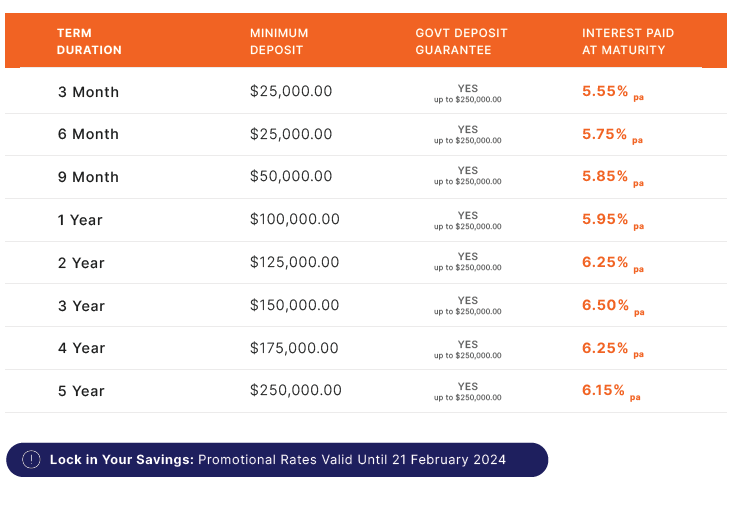Click the $100,000.00 minimum deposit value
The width and height of the screenshot is (737, 505).
[x=295, y=219]
